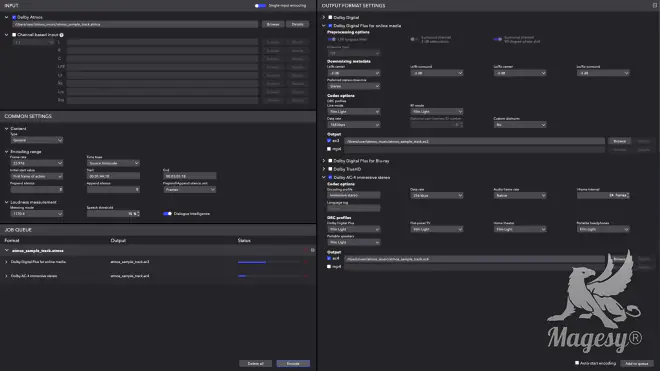The height and width of the screenshot is (371, 660).
Task: Toggle Single-input encoding switch
Action: coord(260,6)
